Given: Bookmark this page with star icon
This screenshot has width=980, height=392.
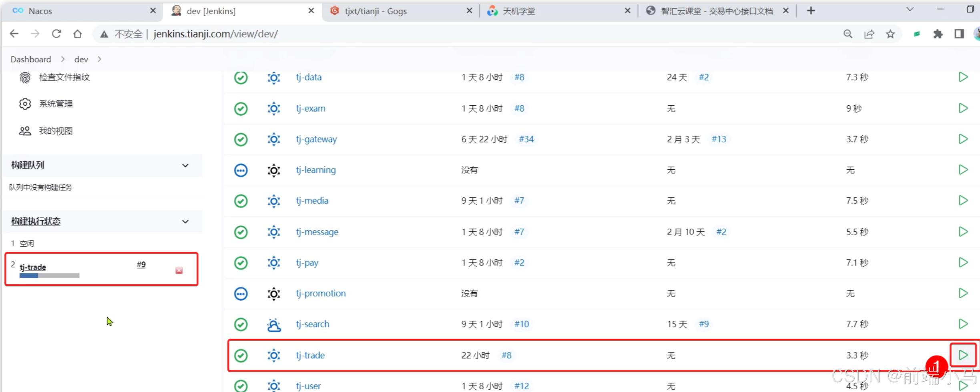Looking at the screenshot, I should point(890,34).
